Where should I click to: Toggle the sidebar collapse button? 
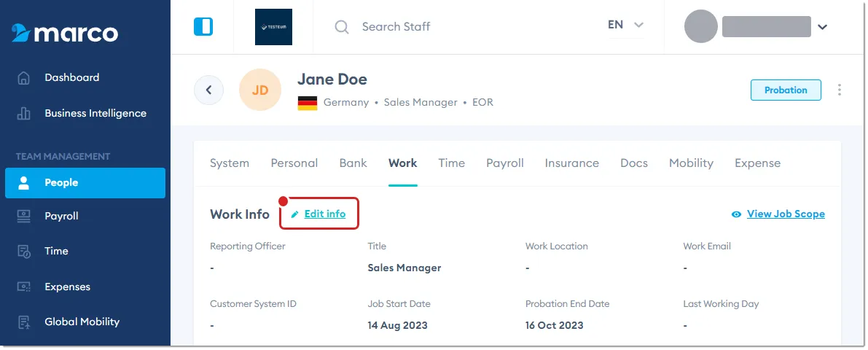click(x=203, y=26)
